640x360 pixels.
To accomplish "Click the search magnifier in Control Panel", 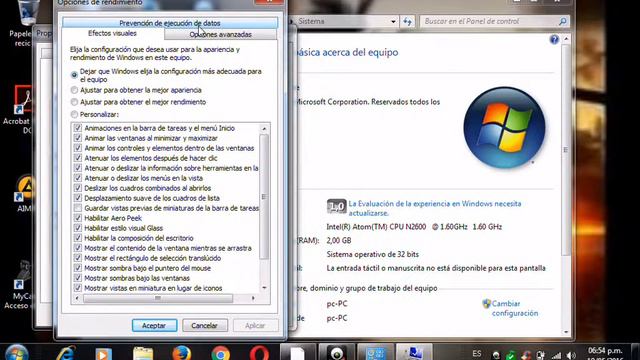I will point(562,21).
